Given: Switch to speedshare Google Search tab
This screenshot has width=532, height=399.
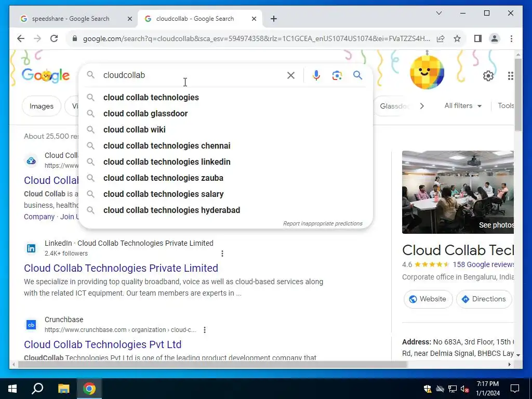Looking at the screenshot, I should (71, 19).
